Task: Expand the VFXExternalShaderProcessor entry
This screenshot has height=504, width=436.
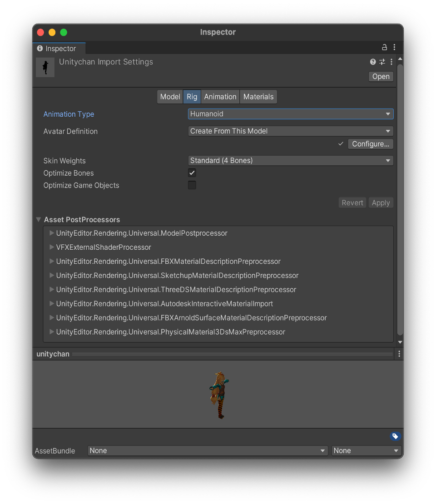Action: click(52, 247)
